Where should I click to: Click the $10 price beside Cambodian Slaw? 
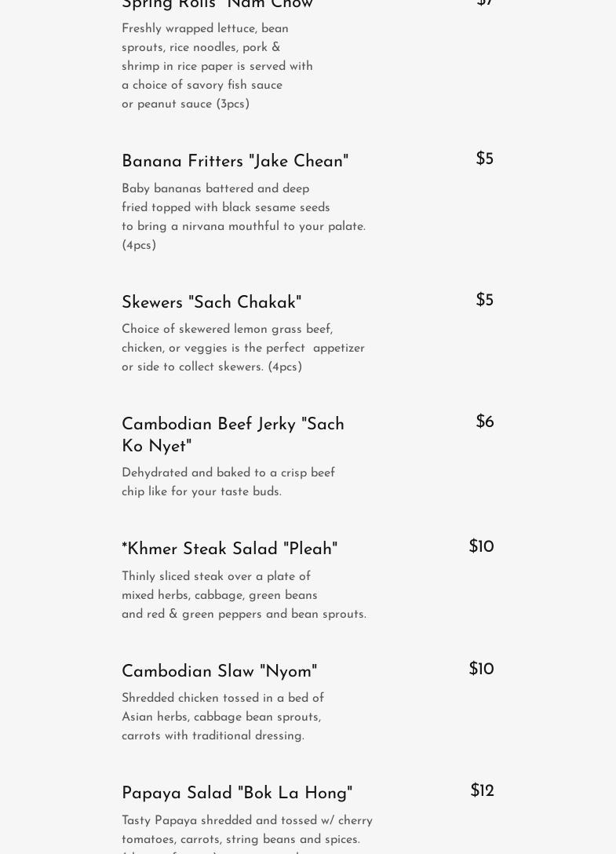point(481,670)
